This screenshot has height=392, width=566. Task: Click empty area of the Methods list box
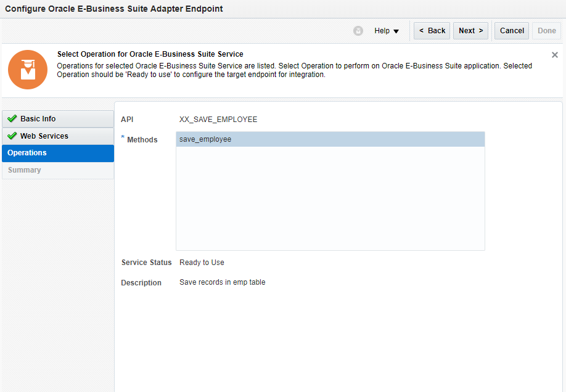330,203
